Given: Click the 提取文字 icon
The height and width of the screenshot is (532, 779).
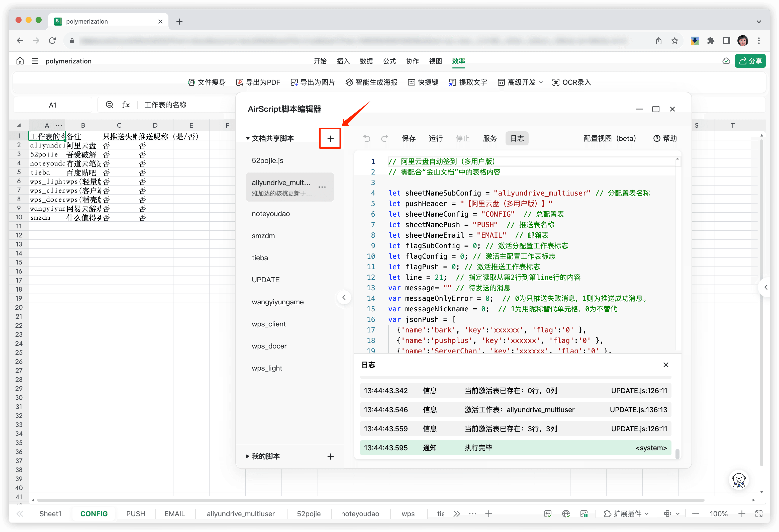Looking at the screenshot, I should point(468,82).
